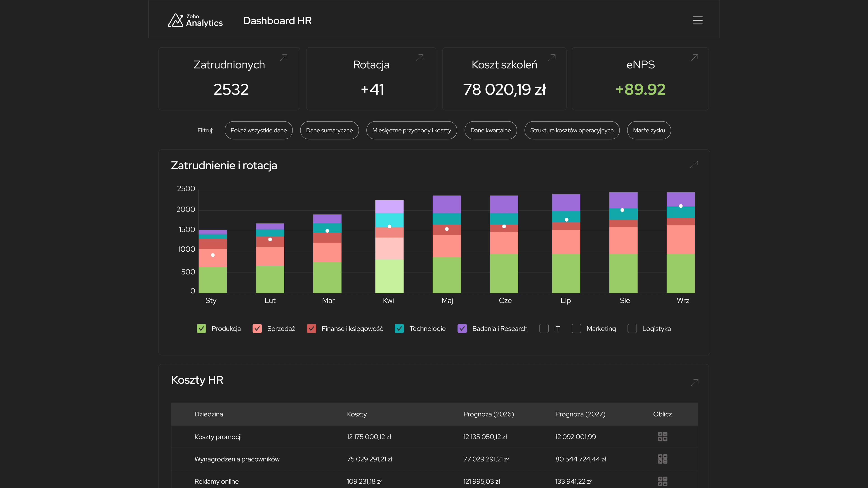
Task: Expand the Zatrudnienie i rotacja chart arrow
Action: pyautogui.click(x=694, y=164)
